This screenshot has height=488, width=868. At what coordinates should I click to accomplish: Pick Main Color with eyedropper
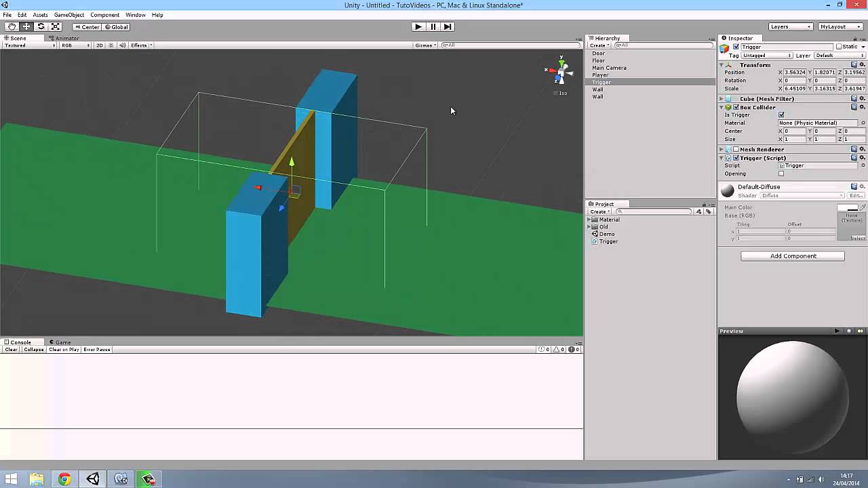863,207
